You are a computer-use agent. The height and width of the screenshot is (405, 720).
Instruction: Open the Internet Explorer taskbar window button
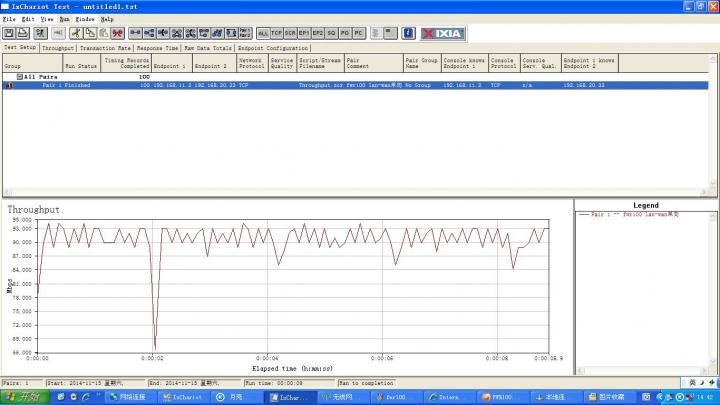pyautogui.click(x=448, y=397)
